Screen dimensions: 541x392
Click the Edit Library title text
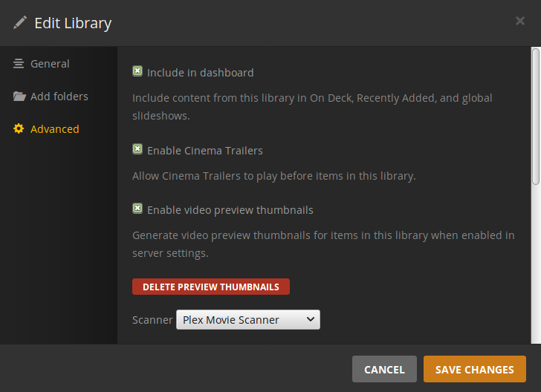73,23
